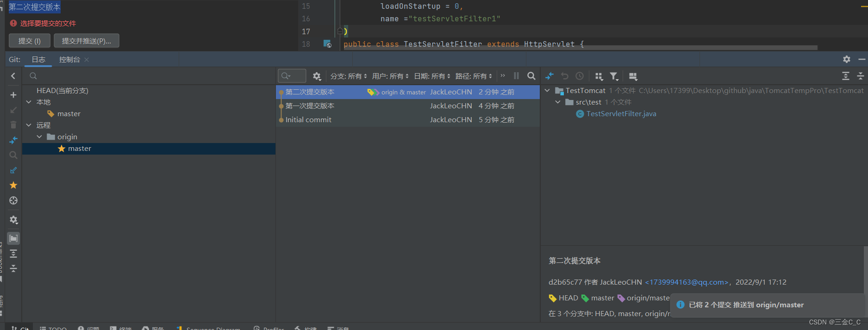Select the Initial commit row

pyautogui.click(x=408, y=120)
